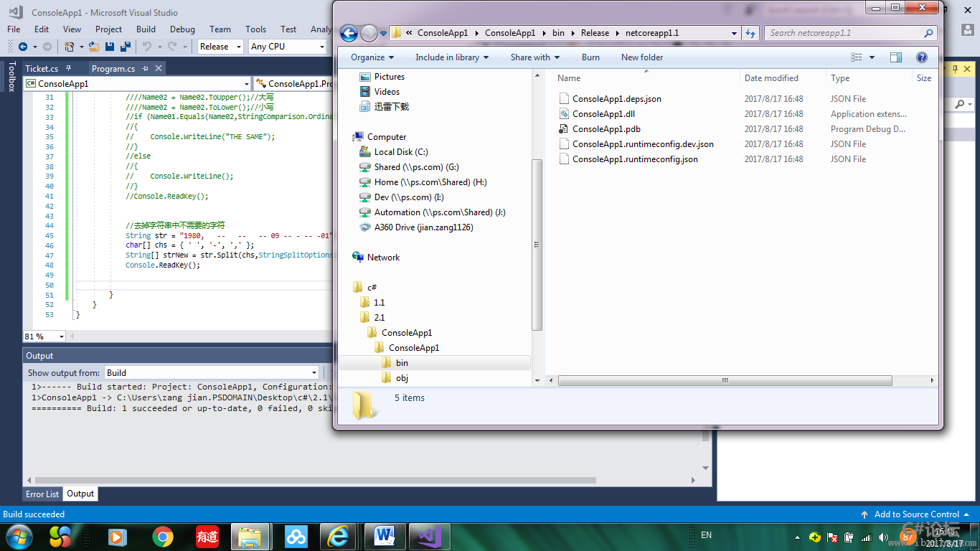Open Navigate Backward history dropdown arrow
Viewport: 980px width, 551px height.
coord(34,47)
